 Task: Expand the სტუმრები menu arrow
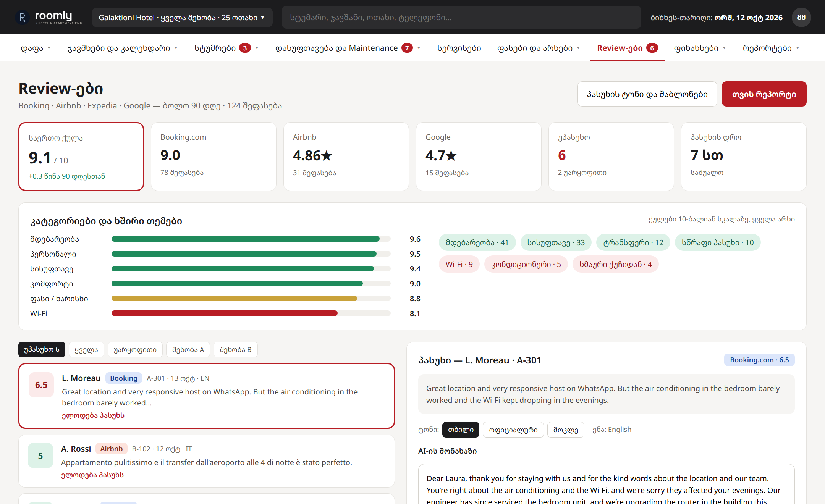tap(257, 48)
